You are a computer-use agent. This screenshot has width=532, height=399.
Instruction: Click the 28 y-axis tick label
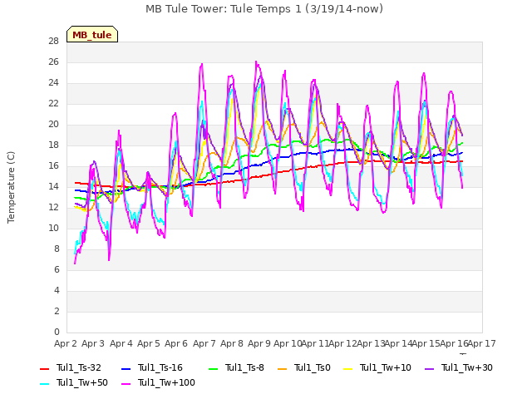pyautogui.click(x=53, y=41)
